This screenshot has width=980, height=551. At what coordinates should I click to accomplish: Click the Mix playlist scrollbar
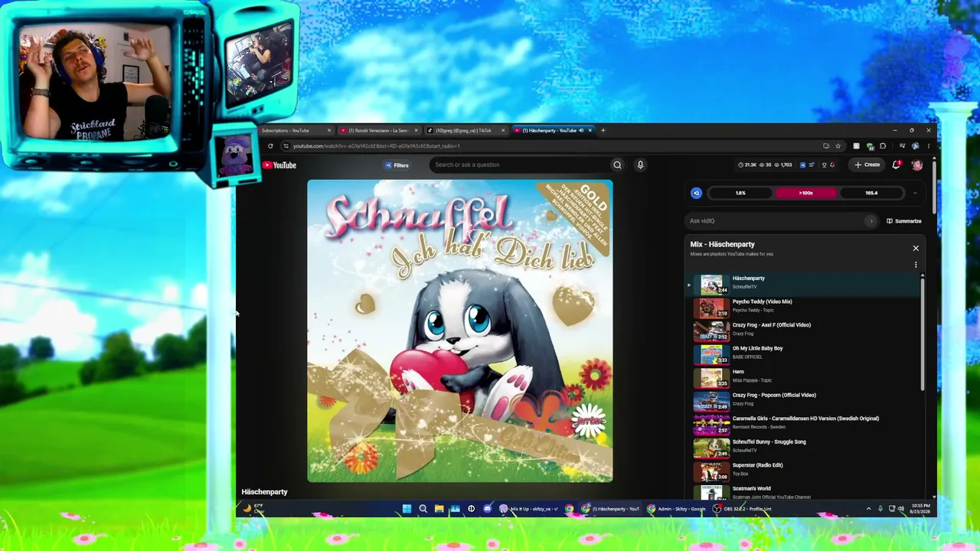[x=923, y=333]
